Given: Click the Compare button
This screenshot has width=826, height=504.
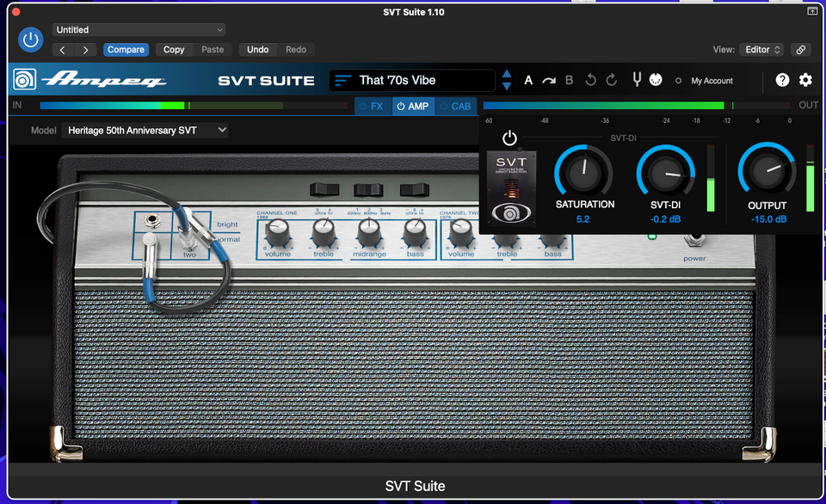Looking at the screenshot, I should pos(126,50).
